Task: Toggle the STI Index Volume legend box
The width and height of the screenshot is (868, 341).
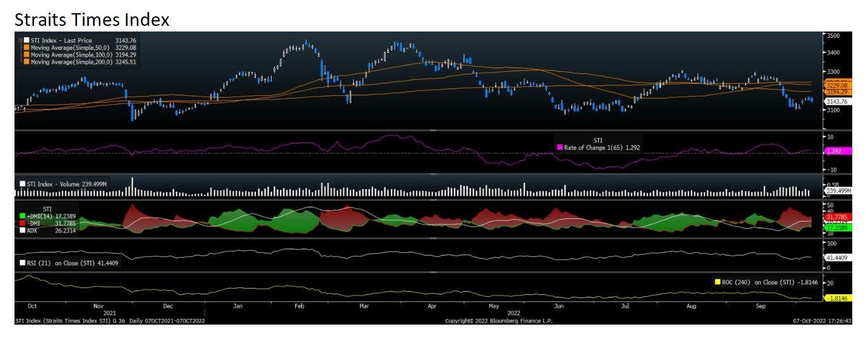Action: point(23,183)
